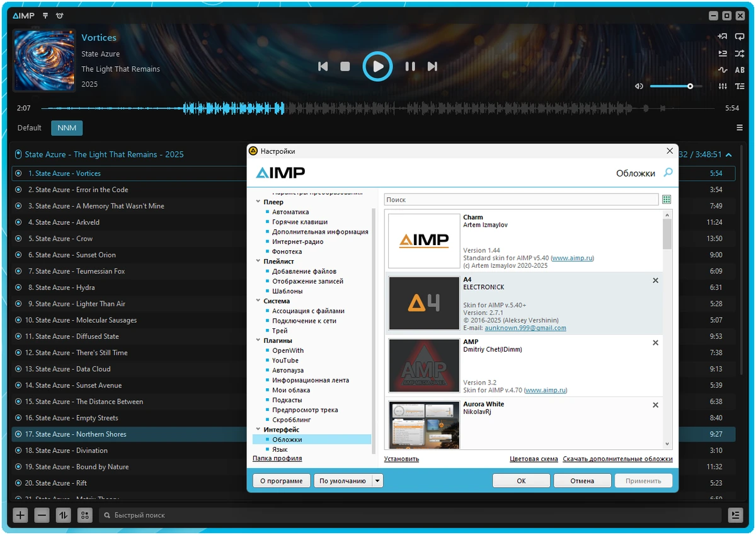Viewport: 756px width, 535px height.
Task: Switch skin list to grid view icon
Action: [x=667, y=200]
